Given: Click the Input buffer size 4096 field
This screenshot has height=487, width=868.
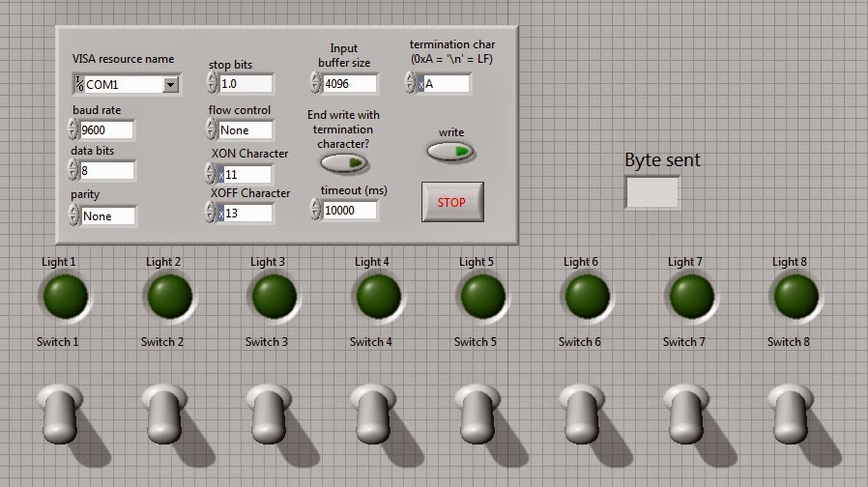Looking at the screenshot, I should point(350,83).
